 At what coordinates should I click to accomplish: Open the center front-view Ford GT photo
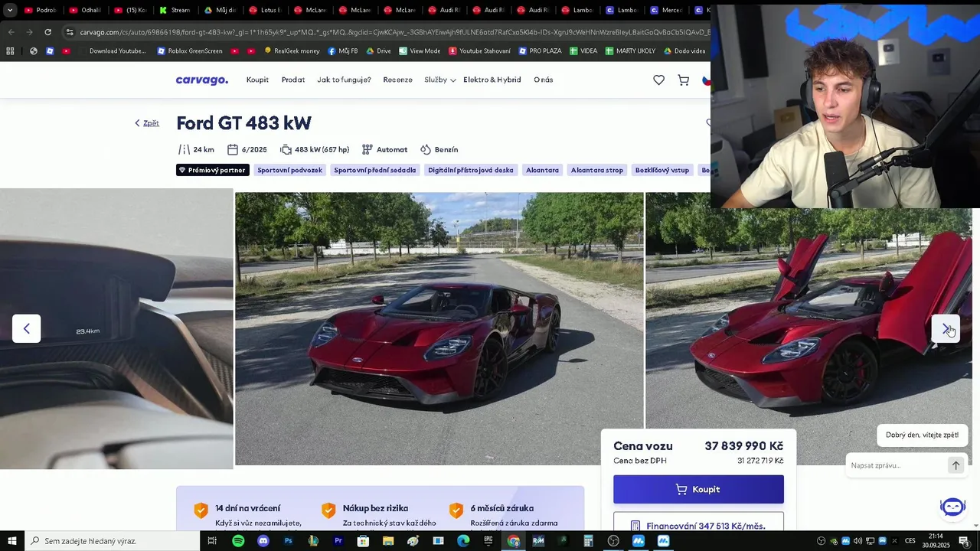pos(439,328)
